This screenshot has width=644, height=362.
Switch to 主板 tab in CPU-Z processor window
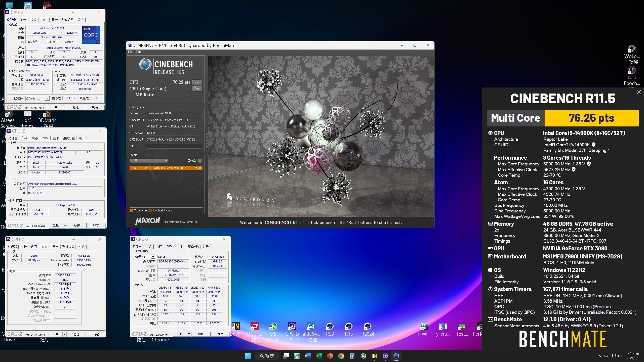tap(23, 20)
